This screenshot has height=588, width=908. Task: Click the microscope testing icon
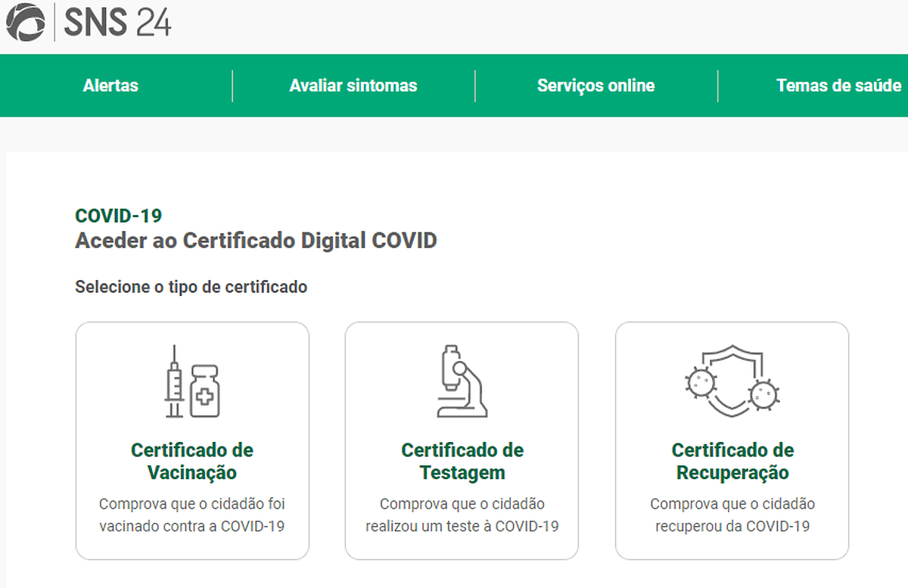tap(462, 381)
